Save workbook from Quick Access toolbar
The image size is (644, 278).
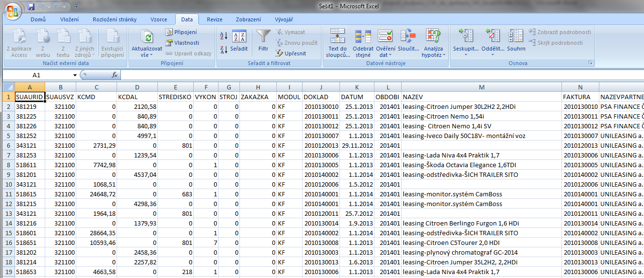click(32, 7)
